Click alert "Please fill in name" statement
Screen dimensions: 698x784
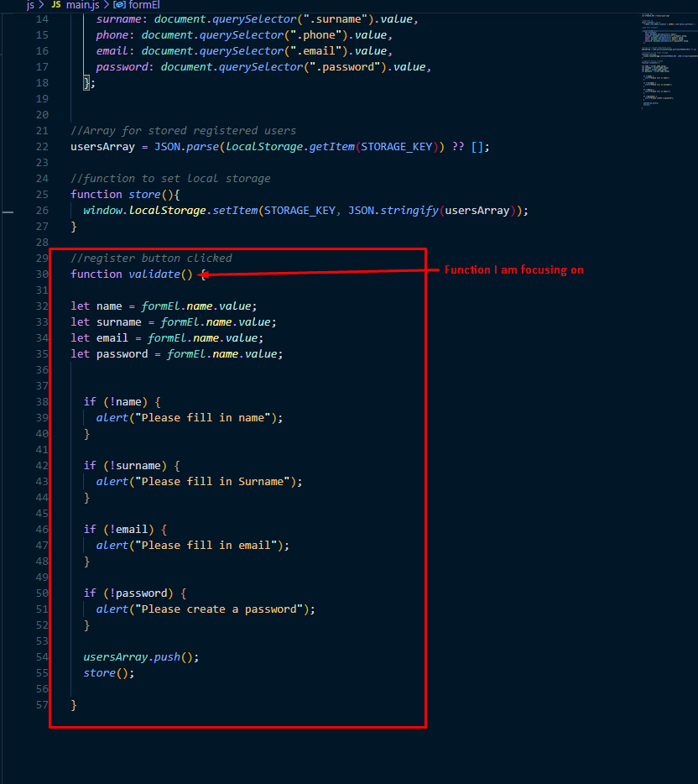190,418
